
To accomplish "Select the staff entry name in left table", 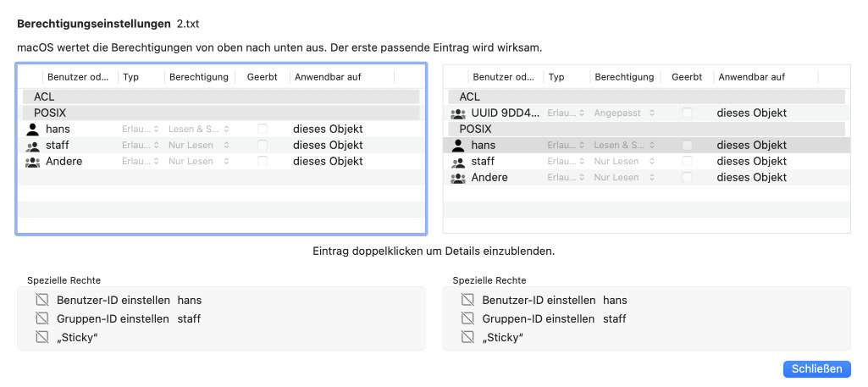I will coord(58,145).
